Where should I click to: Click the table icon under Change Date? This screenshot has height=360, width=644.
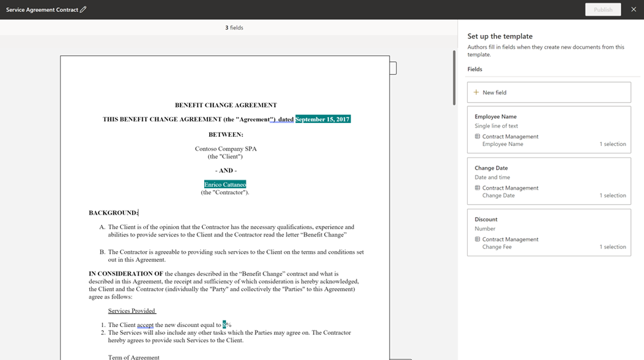tap(478, 188)
